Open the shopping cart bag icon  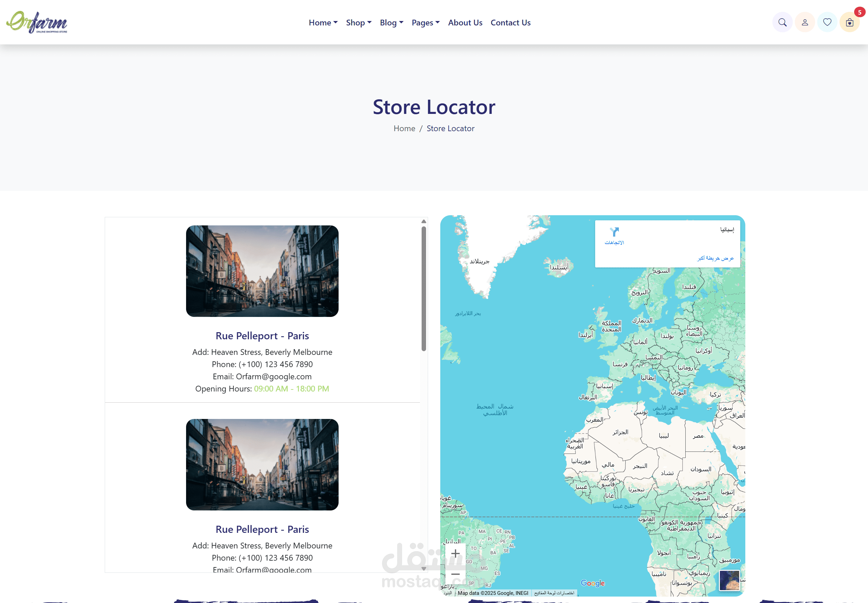pos(849,22)
